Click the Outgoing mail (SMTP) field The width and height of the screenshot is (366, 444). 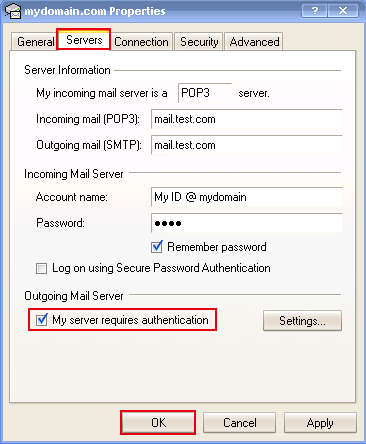click(247, 145)
